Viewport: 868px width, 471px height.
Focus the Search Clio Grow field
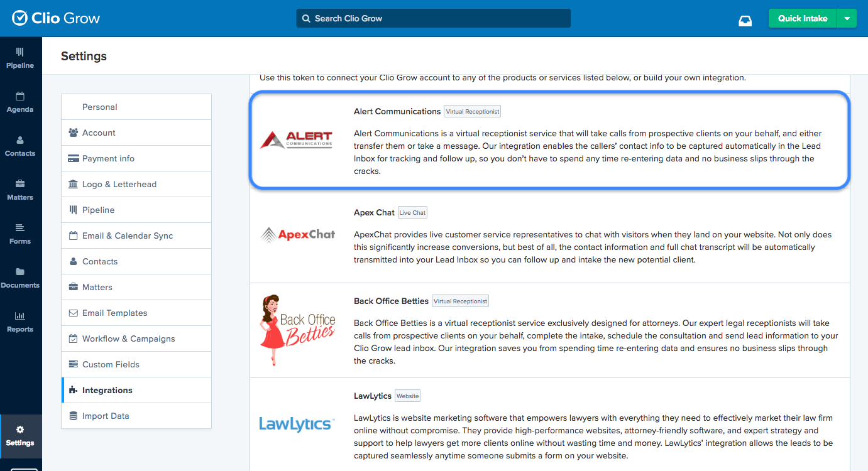(x=434, y=18)
